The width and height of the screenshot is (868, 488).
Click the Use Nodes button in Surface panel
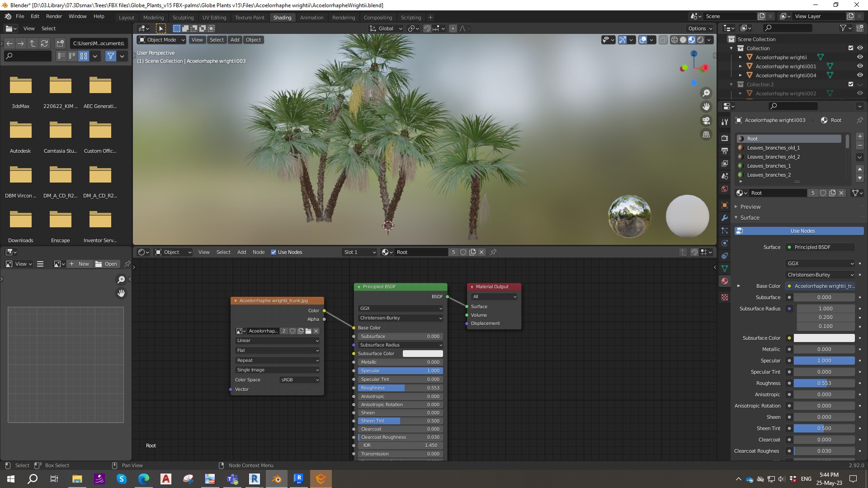click(x=802, y=231)
